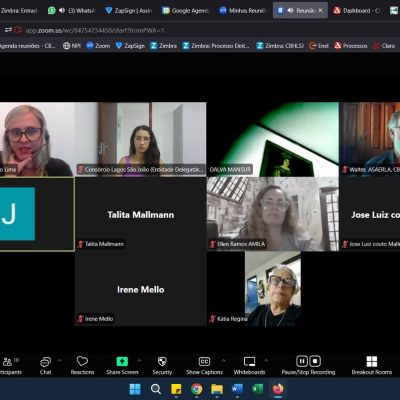The height and width of the screenshot is (400, 400).
Task: Open the Security options
Action: point(162,365)
